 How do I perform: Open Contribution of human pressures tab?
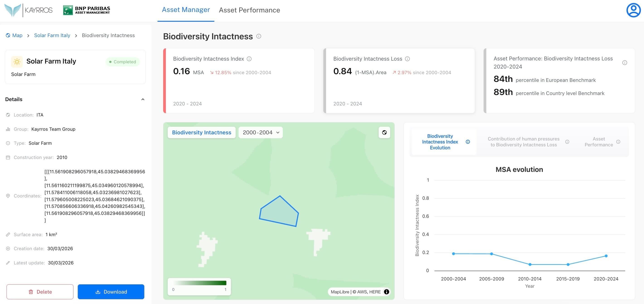[523, 142]
